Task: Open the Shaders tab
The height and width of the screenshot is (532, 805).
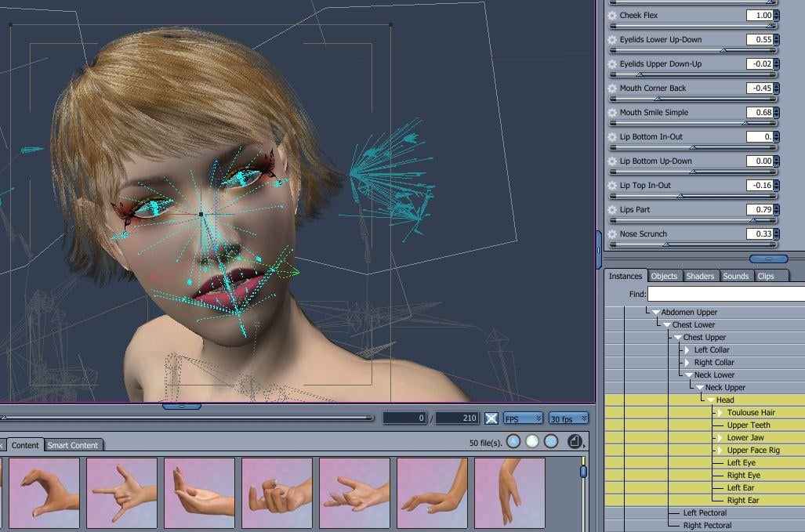Action: pyautogui.click(x=700, y=276)
